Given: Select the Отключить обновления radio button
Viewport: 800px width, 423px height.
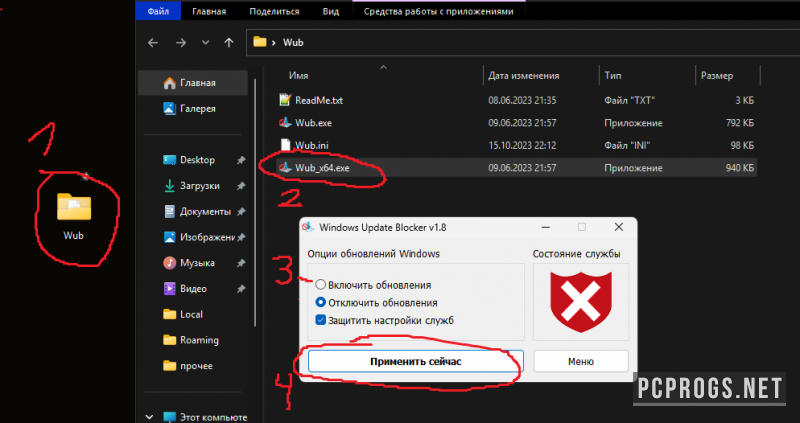Looking at the screenshot, I should [x=320, y=303].
